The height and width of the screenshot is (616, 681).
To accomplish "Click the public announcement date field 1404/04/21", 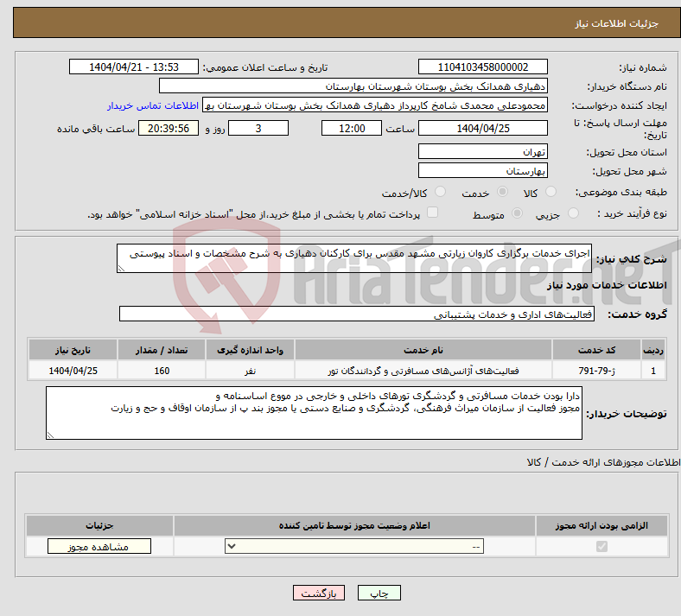I will click(134, 67).
